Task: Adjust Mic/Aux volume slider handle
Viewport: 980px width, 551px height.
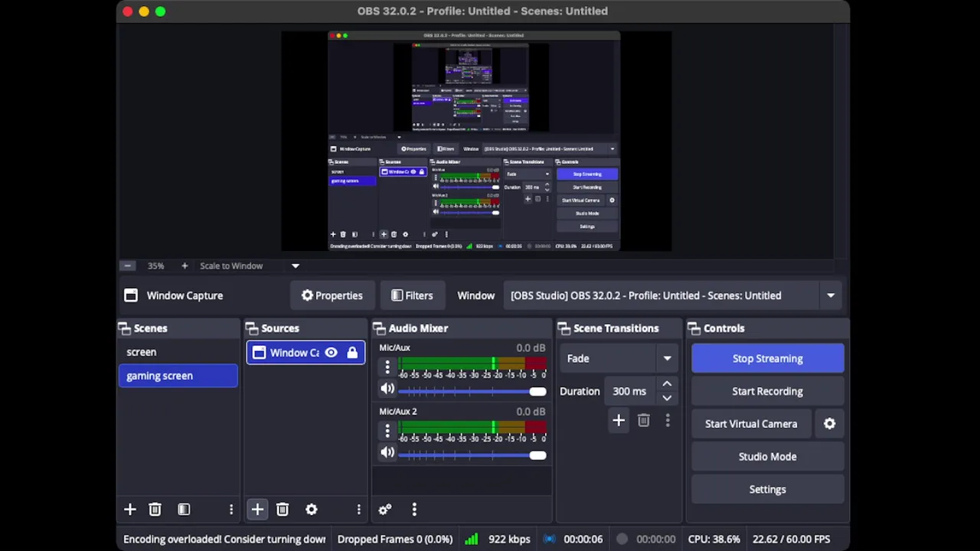Action: 537,392
